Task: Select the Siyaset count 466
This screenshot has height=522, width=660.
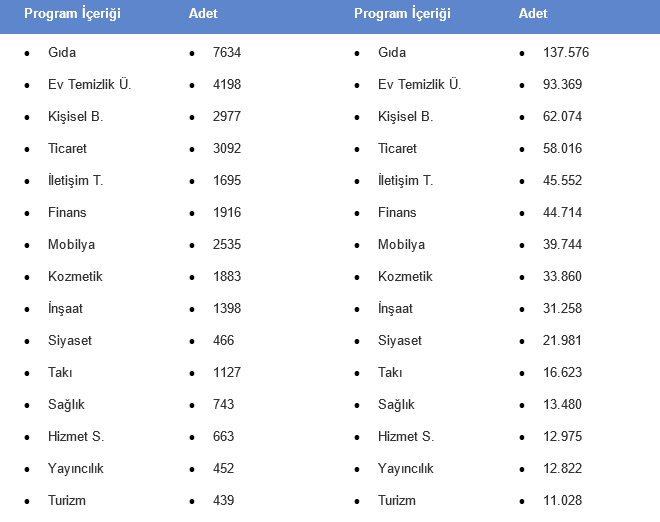Action: click(223, 341)
